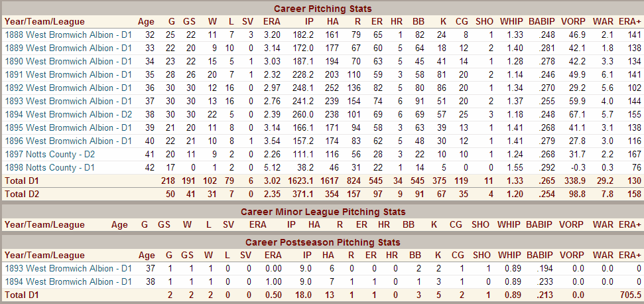Viewport: 644px width, 304px height.
Task: Open the 1894 West Bromwich Albion - D2 link
Action: click(x=68, y=114)
